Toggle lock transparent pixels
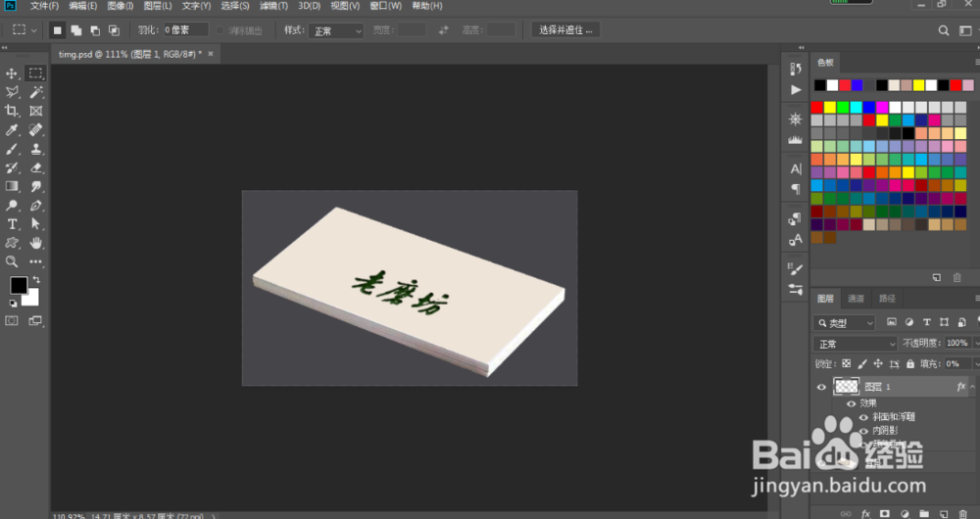980x519 pixels. (847, 363)
